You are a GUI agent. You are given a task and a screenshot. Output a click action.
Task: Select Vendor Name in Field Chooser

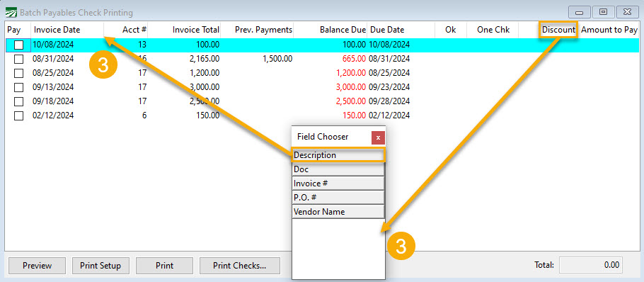tap(338, 212)
